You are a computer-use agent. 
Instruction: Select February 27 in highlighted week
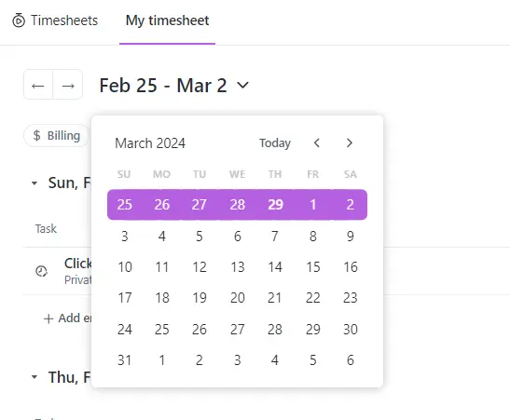point(200,205)
